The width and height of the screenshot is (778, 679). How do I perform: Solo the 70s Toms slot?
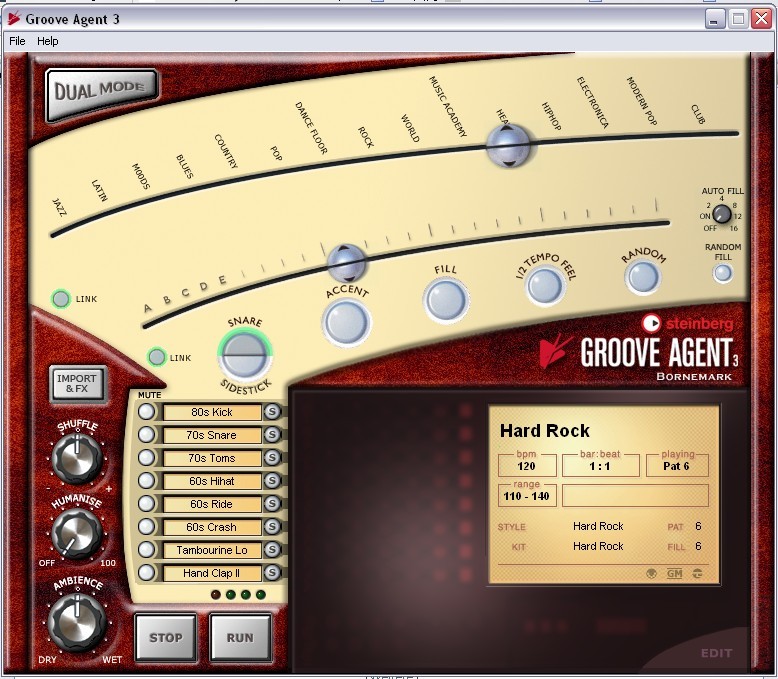click(x=272, y=458)
